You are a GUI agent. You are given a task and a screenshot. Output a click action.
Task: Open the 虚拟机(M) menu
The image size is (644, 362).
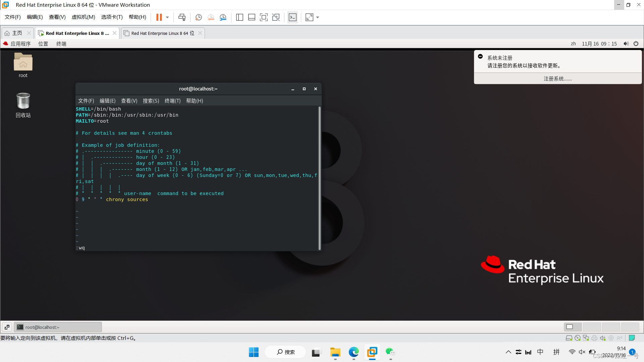click(x=83, y=17)
